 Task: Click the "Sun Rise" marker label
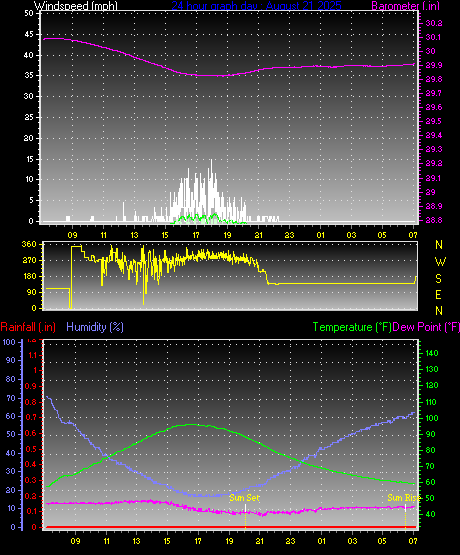404,498
